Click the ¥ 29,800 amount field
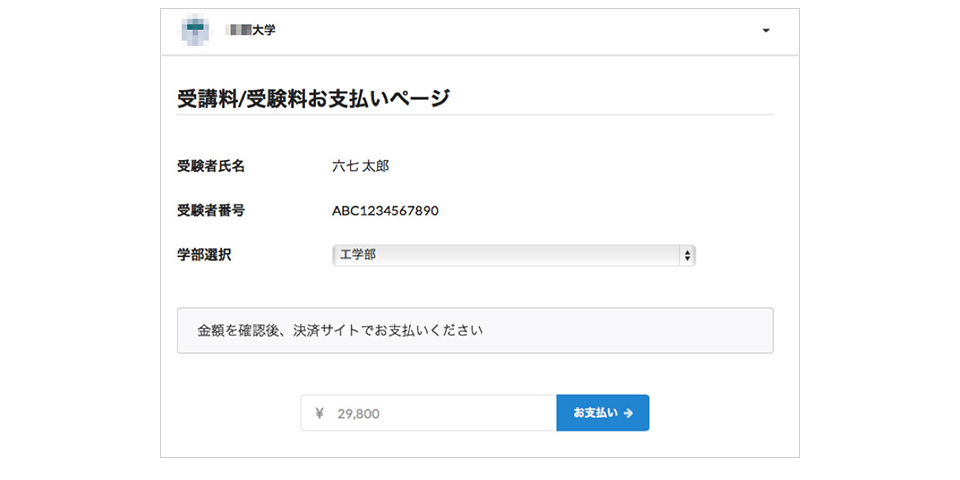Viewport: 960px width, 480px height. [429, 413]
